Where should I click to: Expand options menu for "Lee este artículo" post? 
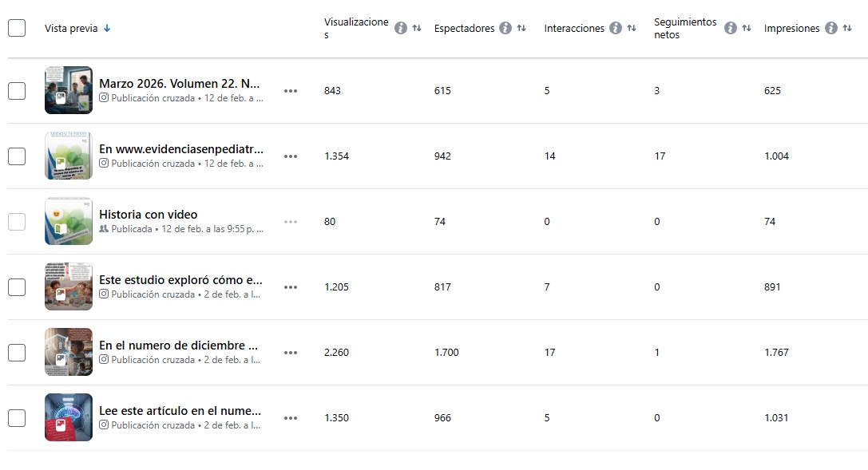(291, 418)
